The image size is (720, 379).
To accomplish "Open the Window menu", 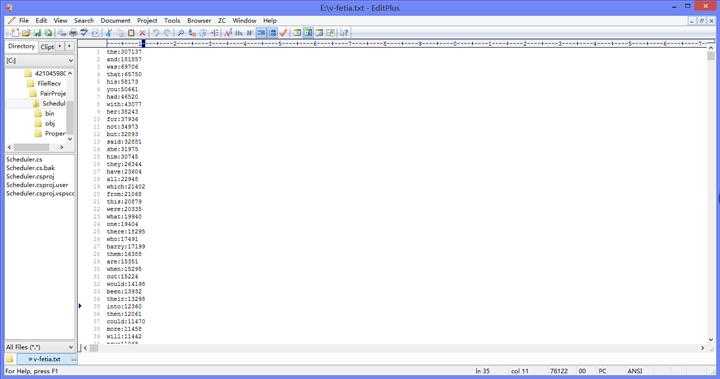I will click(x=244, y=21).
